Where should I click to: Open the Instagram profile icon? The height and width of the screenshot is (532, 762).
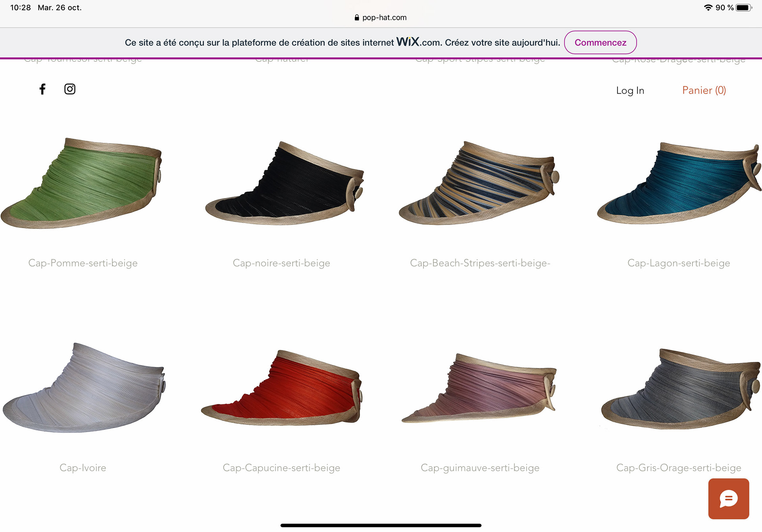(70, 89)
